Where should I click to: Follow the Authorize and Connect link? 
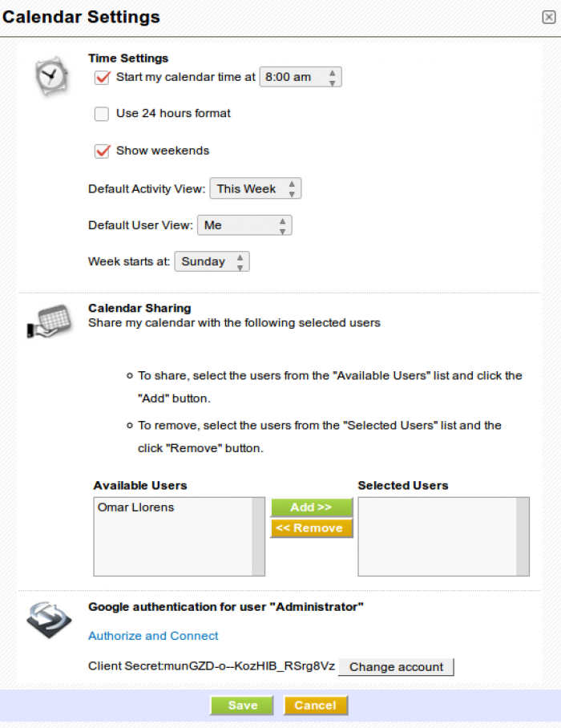point(153,636)
